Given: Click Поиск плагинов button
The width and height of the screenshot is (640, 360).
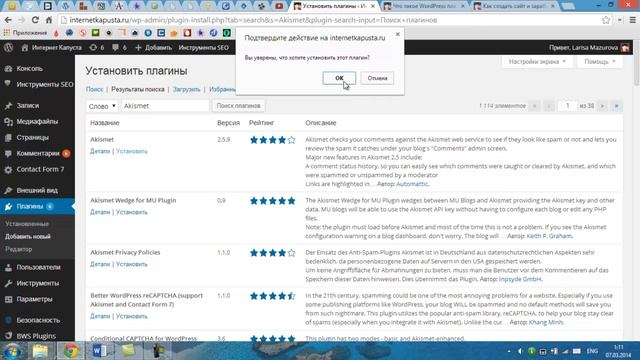Looking at the screenshot, I should 238,106.
